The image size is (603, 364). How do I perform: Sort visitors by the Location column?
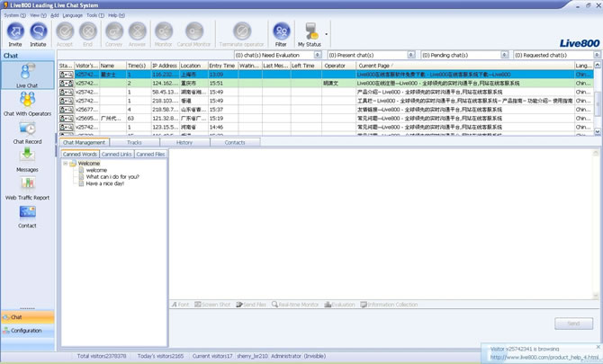[x=193, y=66]
